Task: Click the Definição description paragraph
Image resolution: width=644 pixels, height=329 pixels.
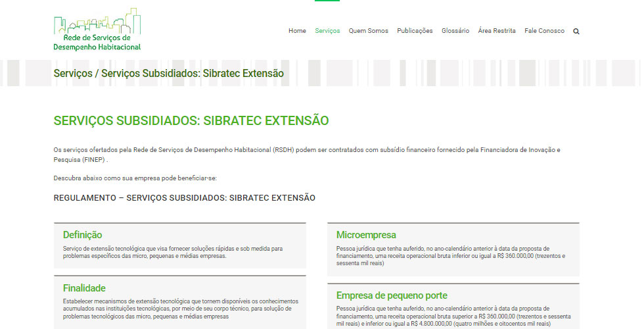Action: tap(172, 252)
